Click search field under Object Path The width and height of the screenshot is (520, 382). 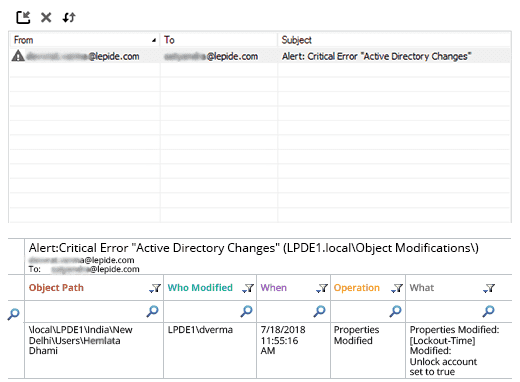pos(94,311)
